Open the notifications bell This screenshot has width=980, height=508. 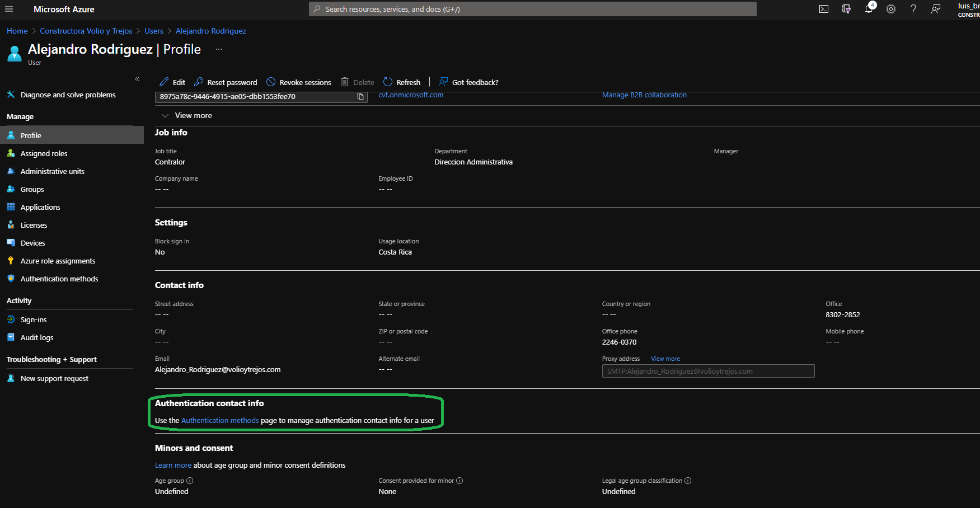coord(869,9)
